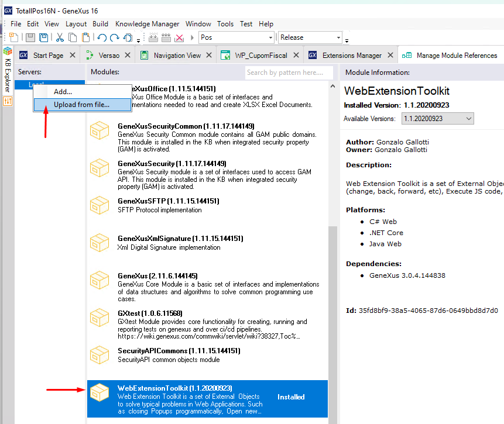Open the Edit menu
The width and height of the screenshot is (504, 424).
[x=33, y=24]
